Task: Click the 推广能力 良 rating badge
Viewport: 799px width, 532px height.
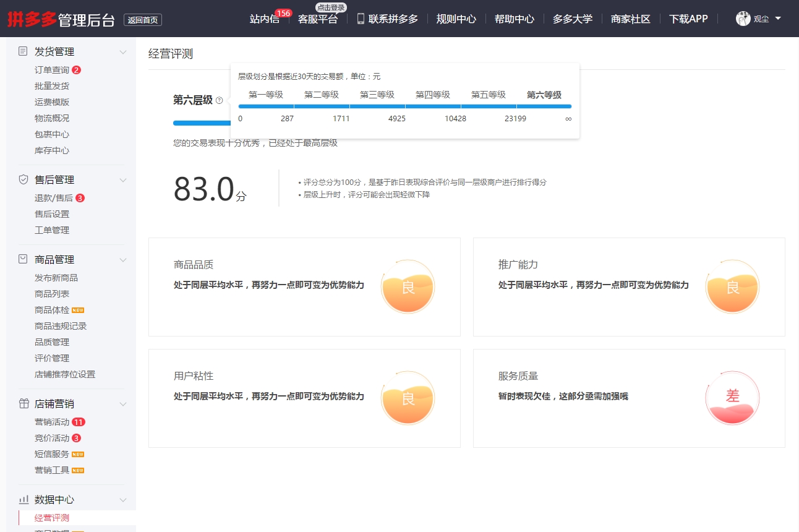Action: click(x=732, y=287)
